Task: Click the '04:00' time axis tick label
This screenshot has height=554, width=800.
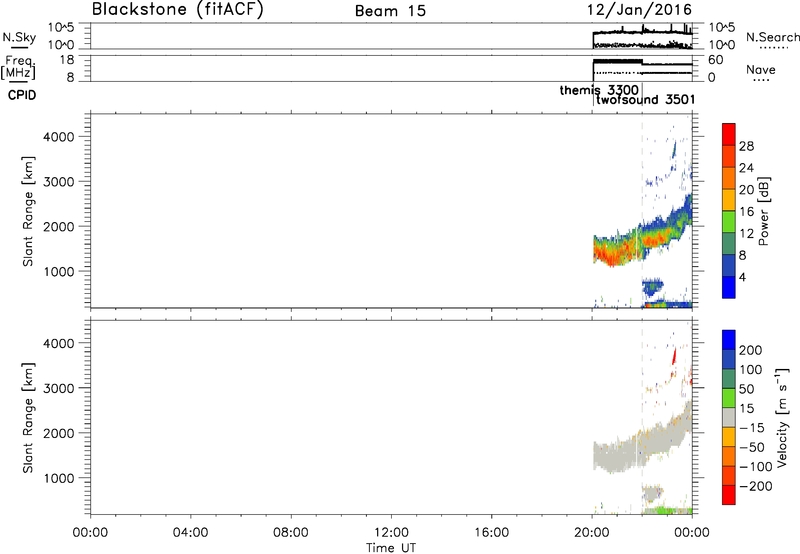Action: (x=191, y=533)
